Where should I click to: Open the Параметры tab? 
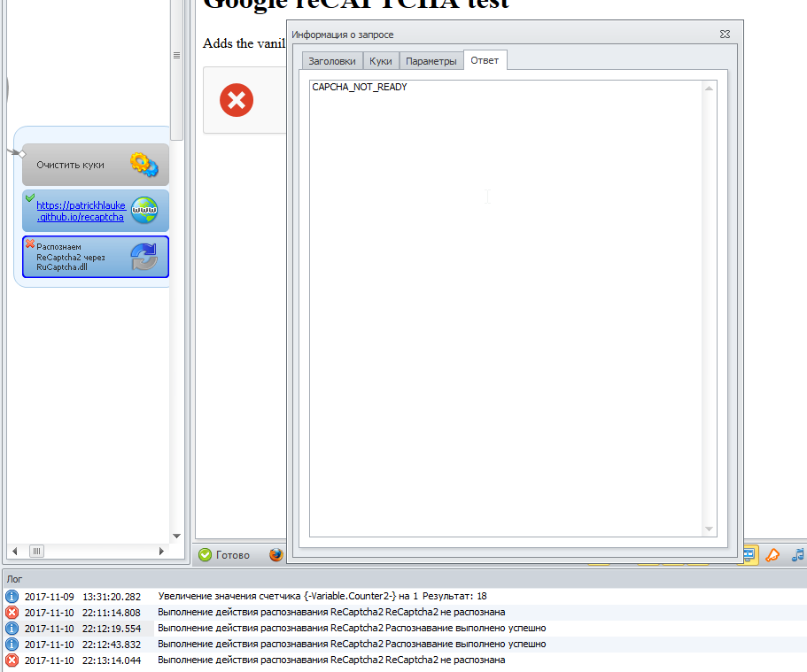click(x=431, y=61)
